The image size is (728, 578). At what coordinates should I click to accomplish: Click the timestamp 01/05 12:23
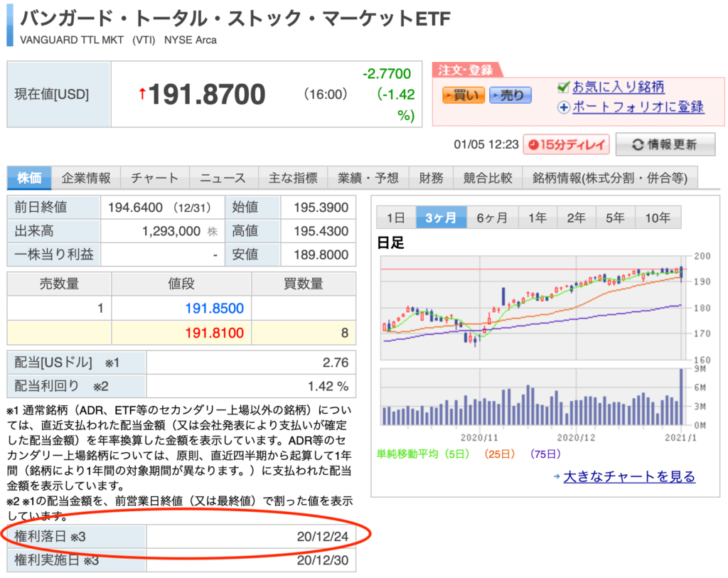click(x=486, y=144)
